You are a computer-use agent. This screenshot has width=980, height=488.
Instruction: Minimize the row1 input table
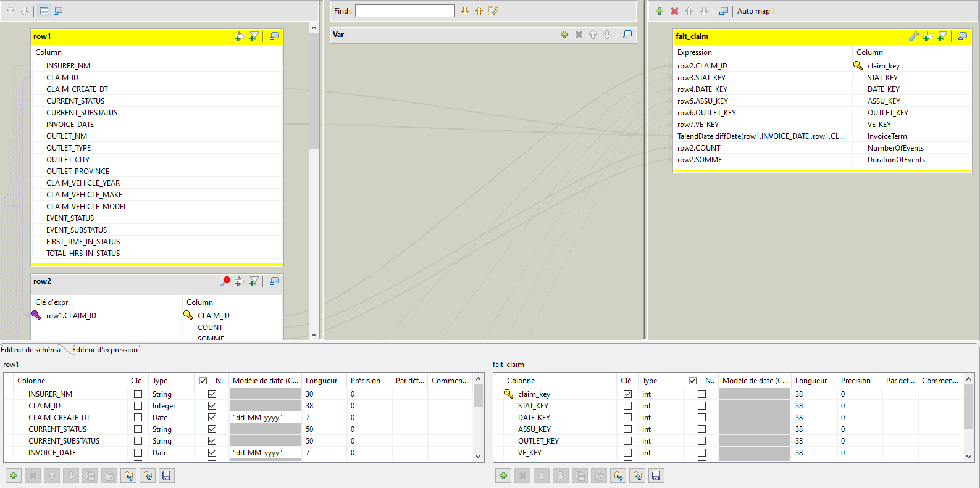pyautogui.click(x=274, y=36)
